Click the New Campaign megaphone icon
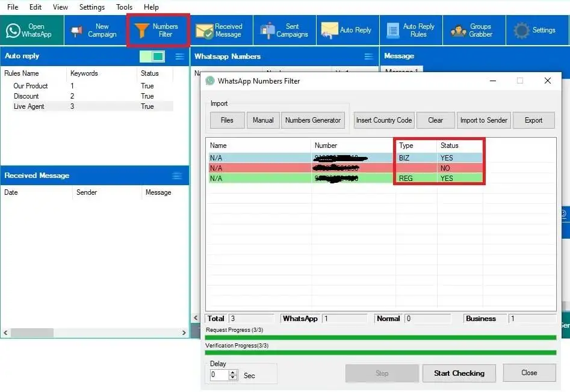The image size is (570, 392). pyautogui.click(x=76, y=31)
